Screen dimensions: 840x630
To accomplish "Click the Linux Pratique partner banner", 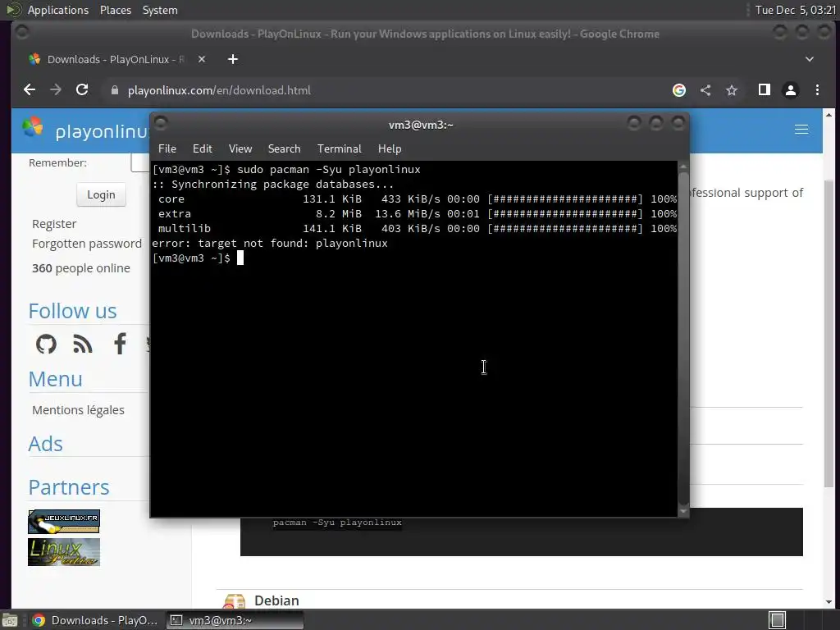I will (64, 552).
